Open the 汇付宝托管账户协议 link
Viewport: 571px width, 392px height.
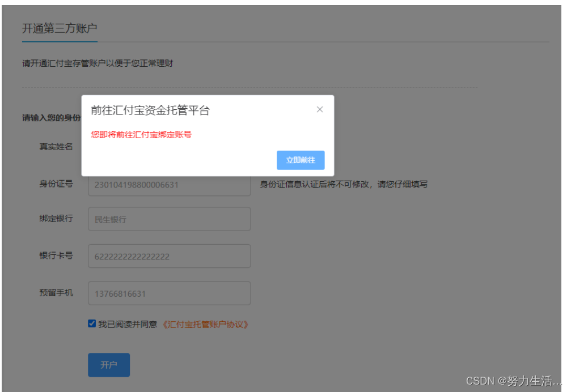click(205, 325)
